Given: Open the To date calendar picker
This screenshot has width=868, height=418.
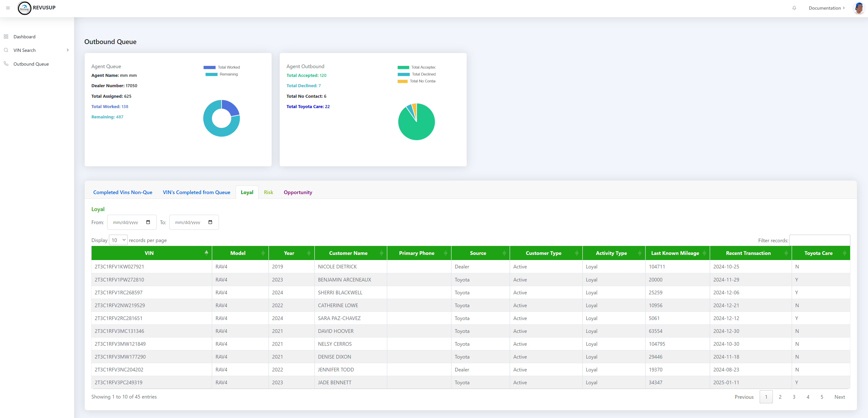Looking at the screenshot, I should pos(210,222).
